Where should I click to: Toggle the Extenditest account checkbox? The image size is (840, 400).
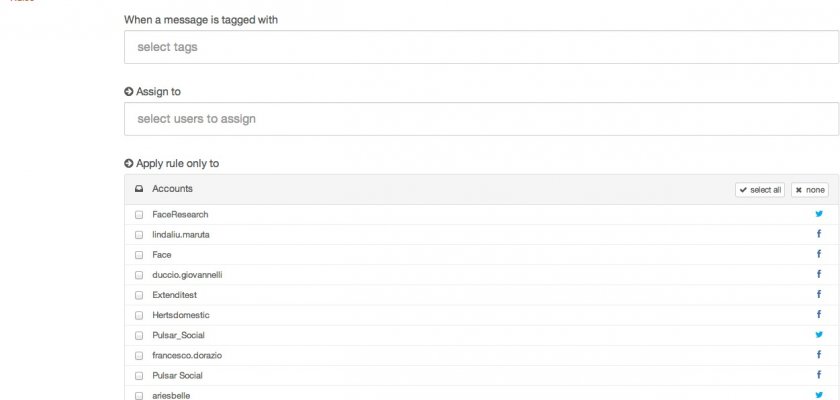(x=139, y=295)
